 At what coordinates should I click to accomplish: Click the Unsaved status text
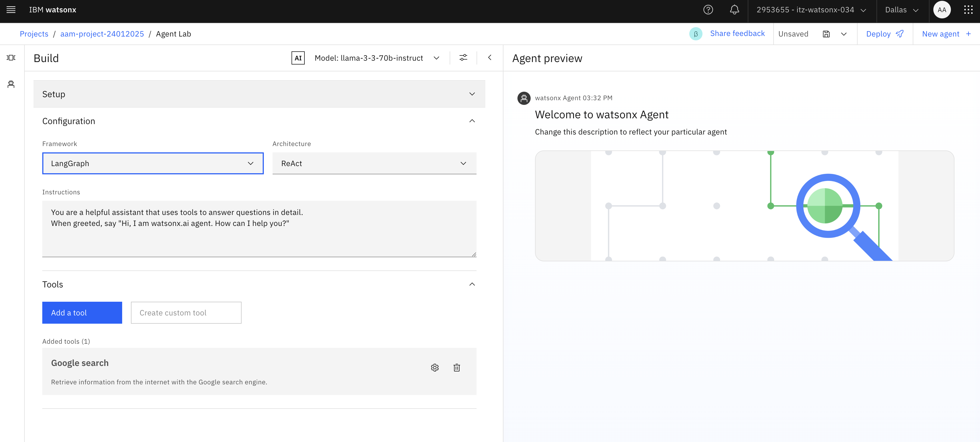tap(793, 34)
